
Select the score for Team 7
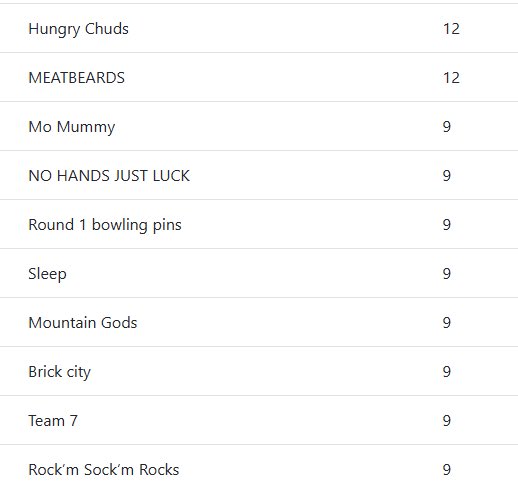tap(447, 421)
